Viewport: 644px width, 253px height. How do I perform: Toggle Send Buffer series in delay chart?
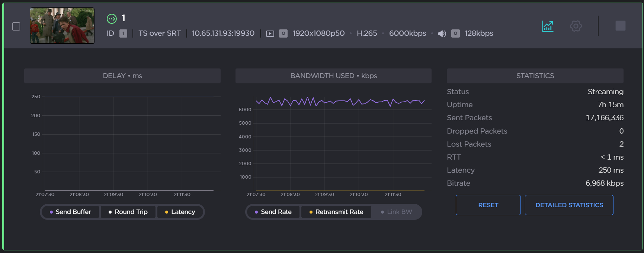(70, 212)
